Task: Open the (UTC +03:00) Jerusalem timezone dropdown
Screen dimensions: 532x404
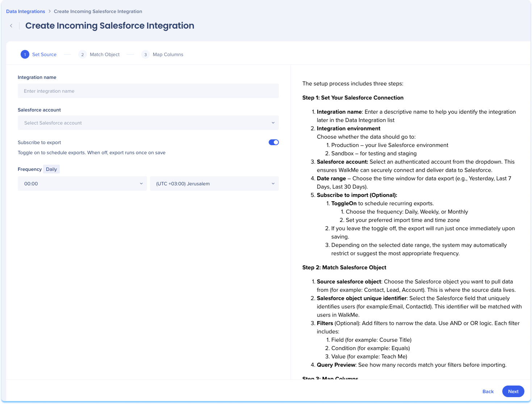Action: (214, 184)
